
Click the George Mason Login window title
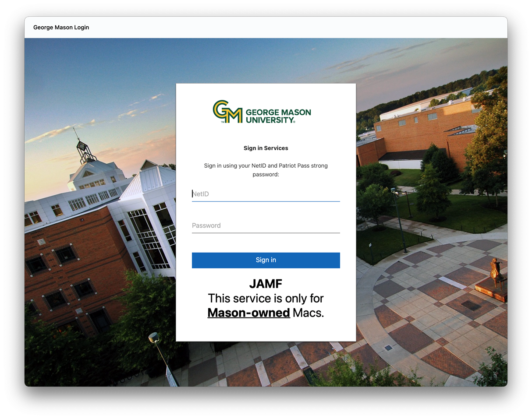point(61,27)
